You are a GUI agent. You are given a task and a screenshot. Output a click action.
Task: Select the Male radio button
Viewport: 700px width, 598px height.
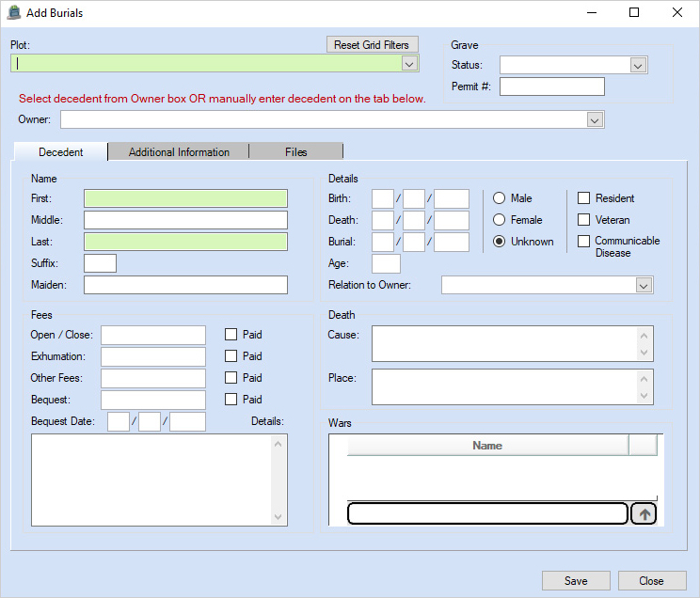[x=501, y=198]
